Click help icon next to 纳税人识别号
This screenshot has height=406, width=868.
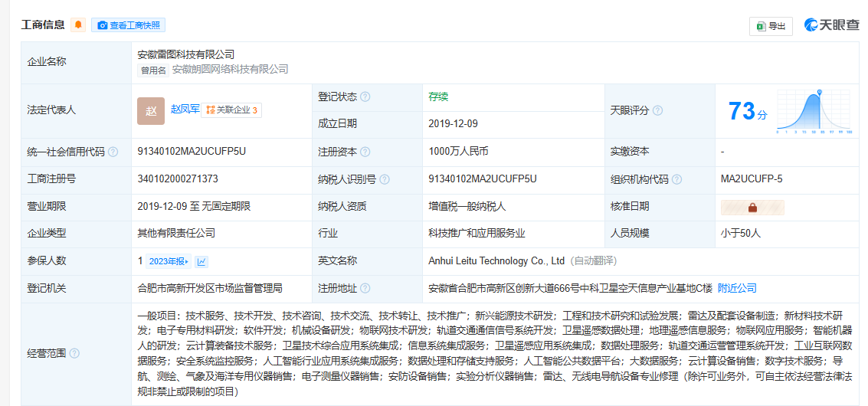point(385,179)
